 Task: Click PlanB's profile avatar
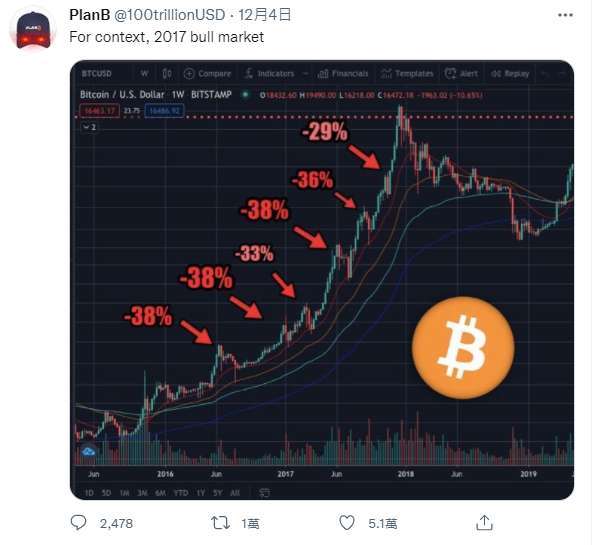pyautogui.click(x=33, y=30)
